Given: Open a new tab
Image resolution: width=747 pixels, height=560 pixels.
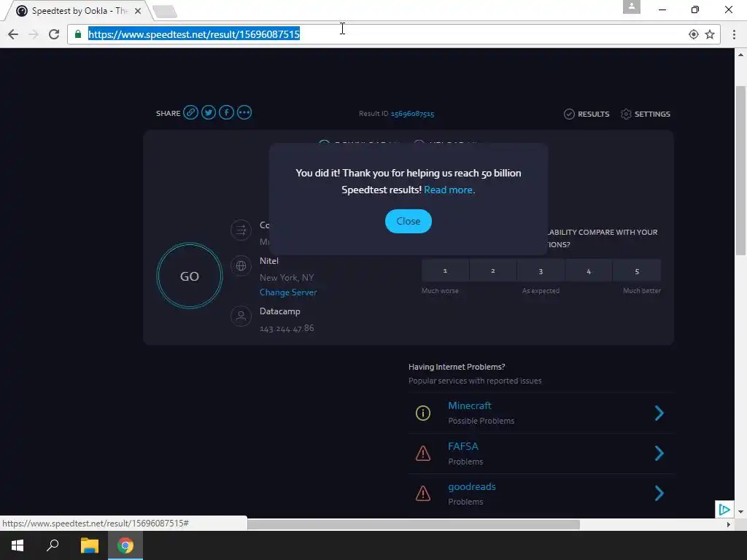Looking at the screenshot, I should tap(165, 11).
